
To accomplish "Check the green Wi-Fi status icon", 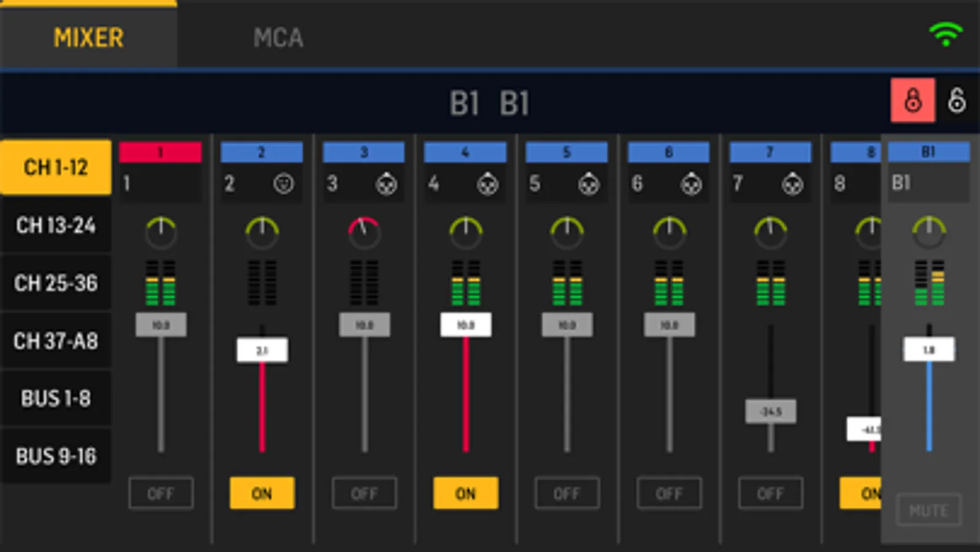I will [946, 34].
